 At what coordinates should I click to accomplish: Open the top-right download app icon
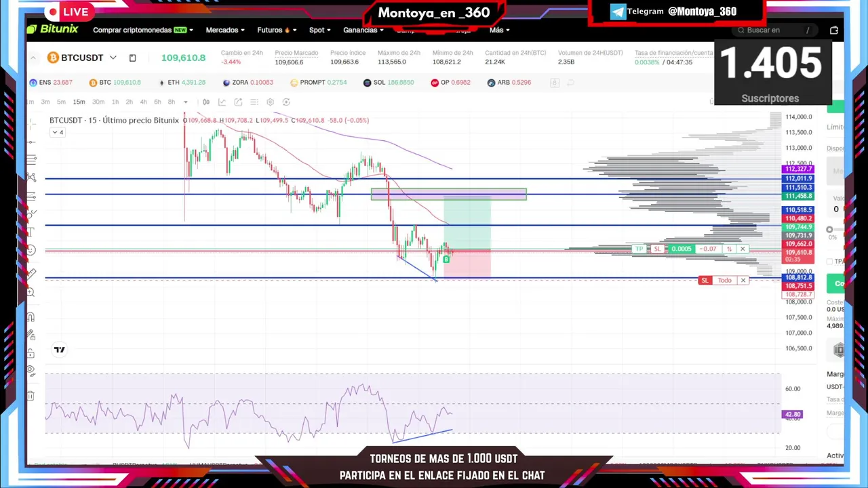click(x=834, y=30)
